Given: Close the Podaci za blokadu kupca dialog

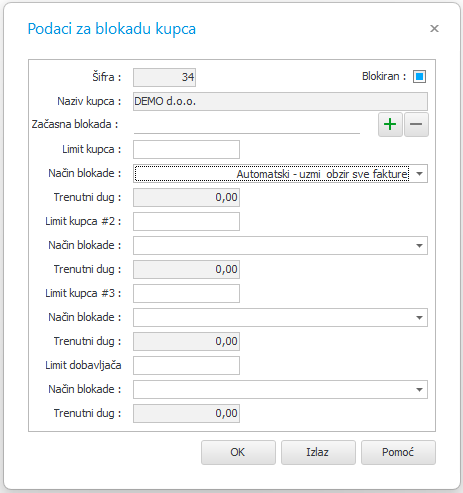Looking at the screenshot, I should 434,29.
